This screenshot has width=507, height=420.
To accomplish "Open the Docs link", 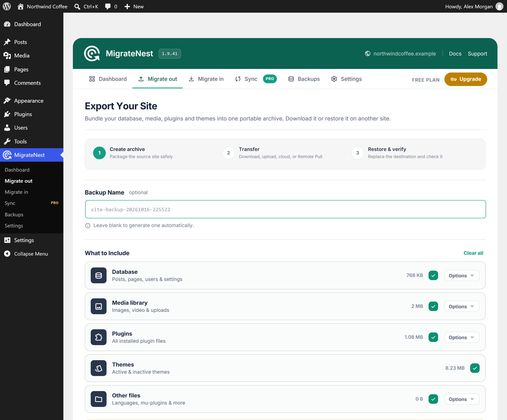I will click(455, 54).
